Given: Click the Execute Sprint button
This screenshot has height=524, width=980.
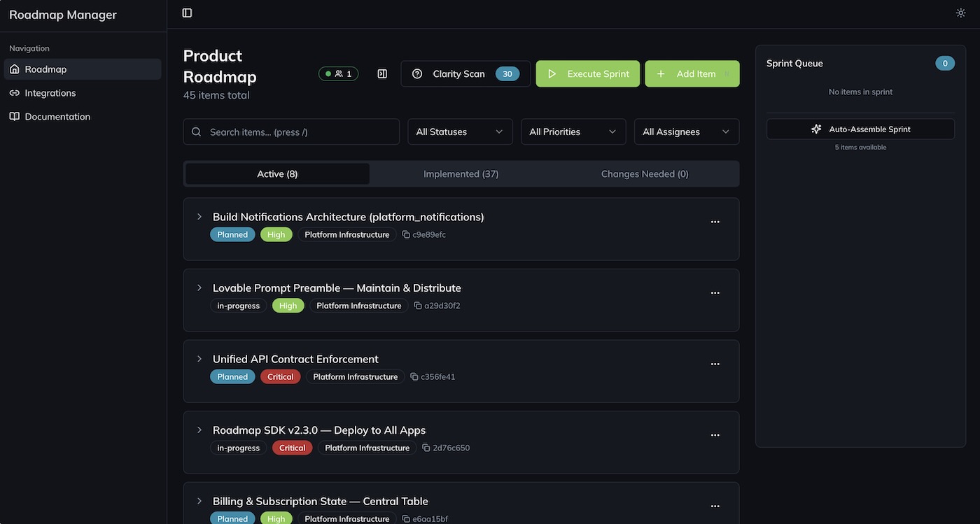Looking at the screenshot, I should 588,73.
